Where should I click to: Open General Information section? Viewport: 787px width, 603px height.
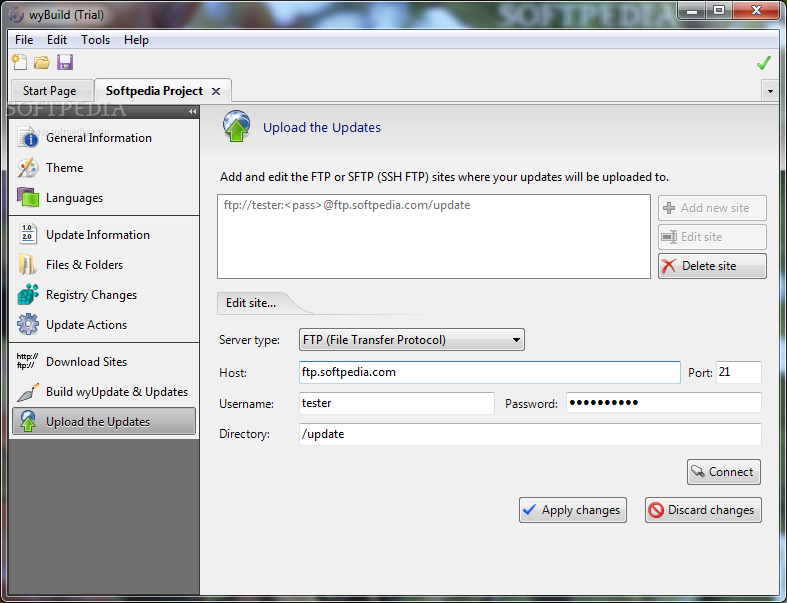pos(104,138)
